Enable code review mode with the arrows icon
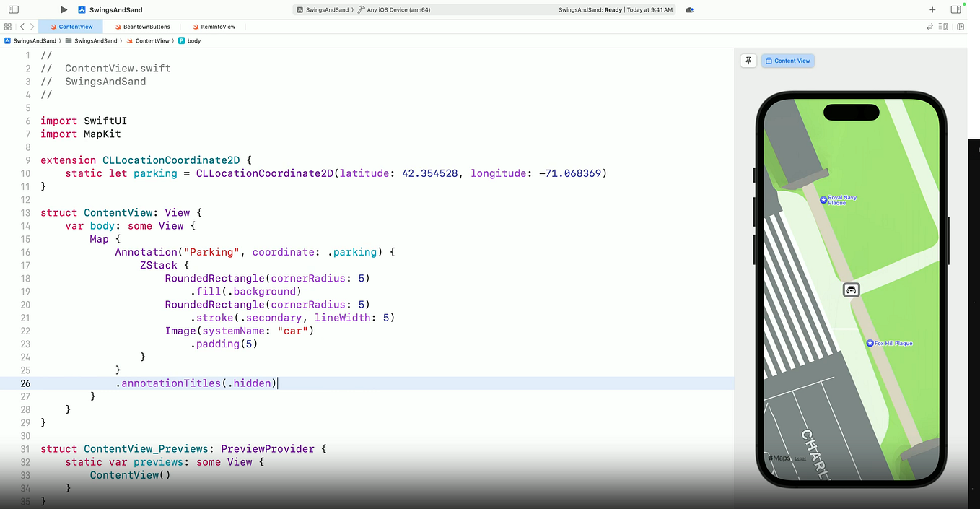The image size is (980, 509). pos(929,26)
